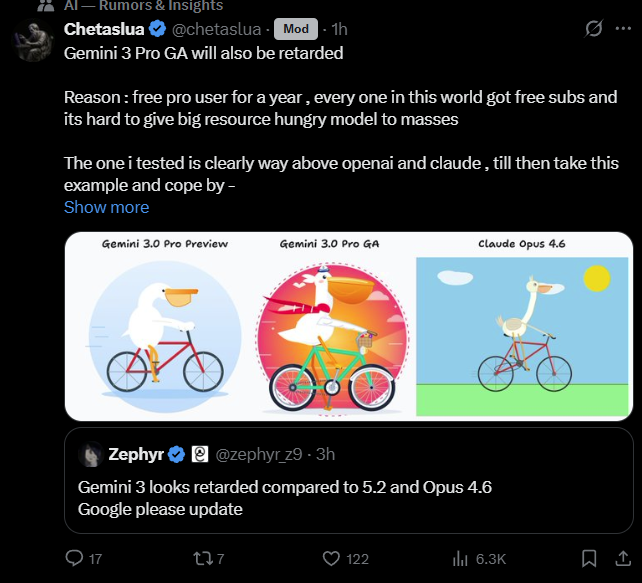Open Zephyr's quoted post text

(284, 497)
